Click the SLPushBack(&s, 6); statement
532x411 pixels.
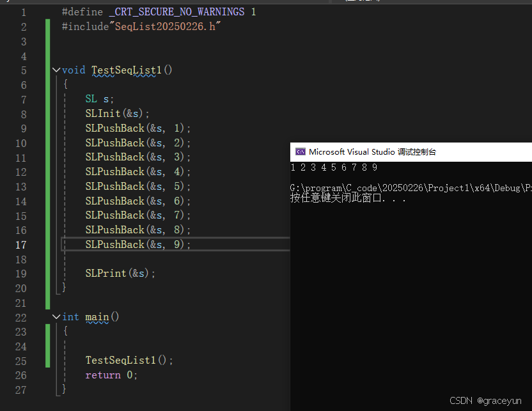pyautogui.click(x=137, y=201)
